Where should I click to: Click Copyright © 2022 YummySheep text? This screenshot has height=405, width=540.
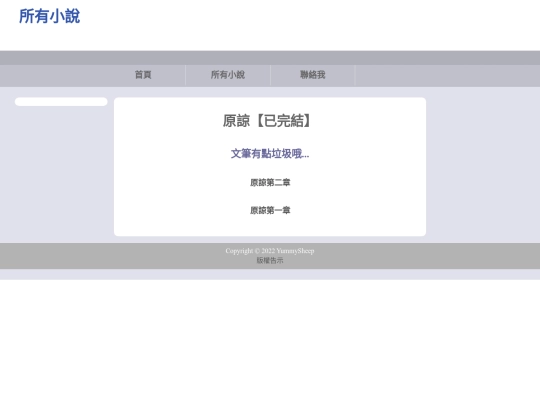(270, 251)
